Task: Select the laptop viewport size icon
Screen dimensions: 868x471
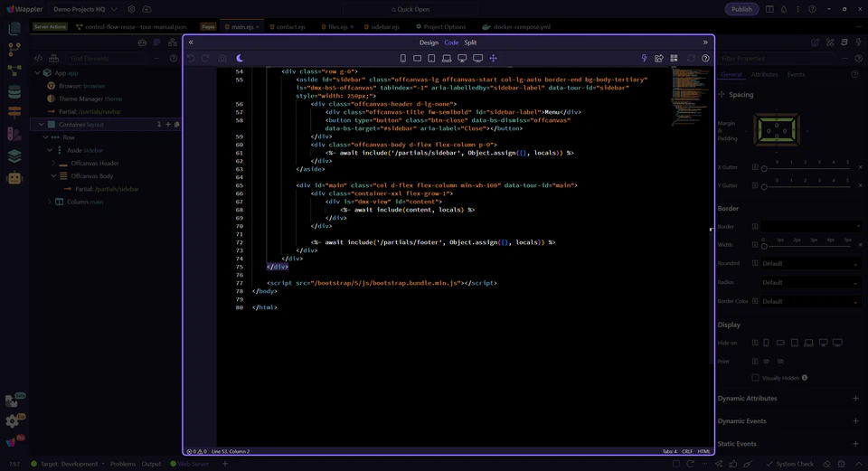Action: (447, 58)
